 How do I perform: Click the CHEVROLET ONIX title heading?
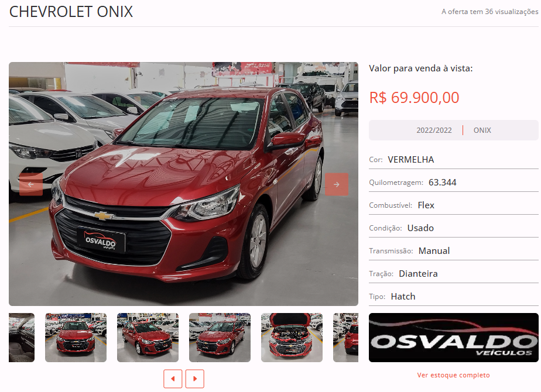pyautogui.click(x=71, y=12)
